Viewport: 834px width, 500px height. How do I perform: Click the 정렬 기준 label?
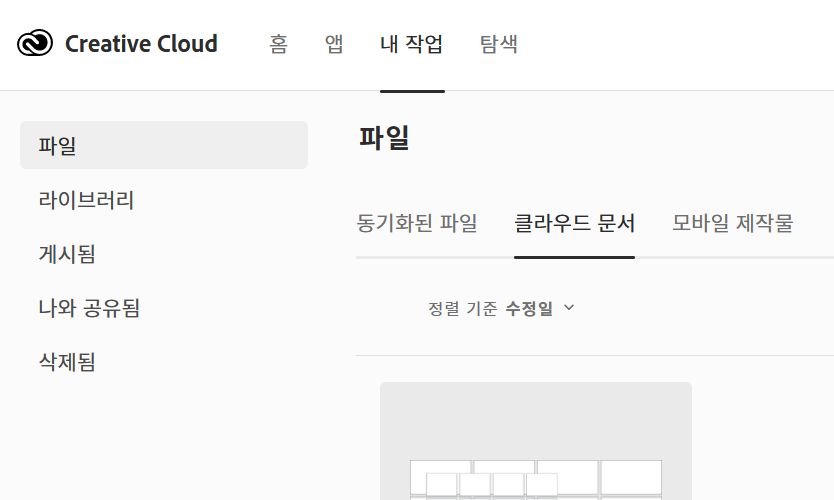[462, 308]
